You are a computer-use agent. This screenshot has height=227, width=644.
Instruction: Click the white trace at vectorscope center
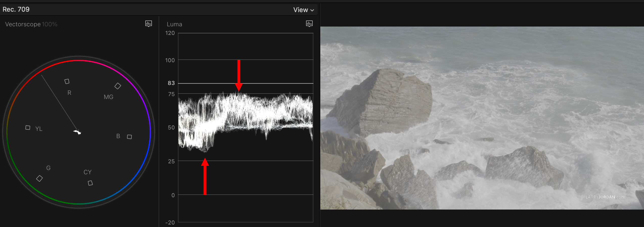tap(77, 132)
